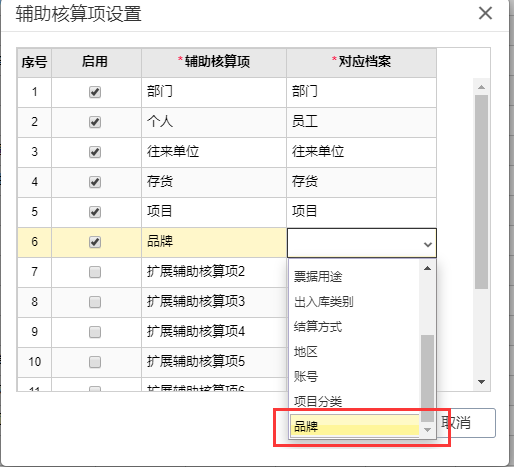This screenshot has width=514, height=467.
Task: Enable 扩展辅助核算项5 checkbox
Action: 95,362
